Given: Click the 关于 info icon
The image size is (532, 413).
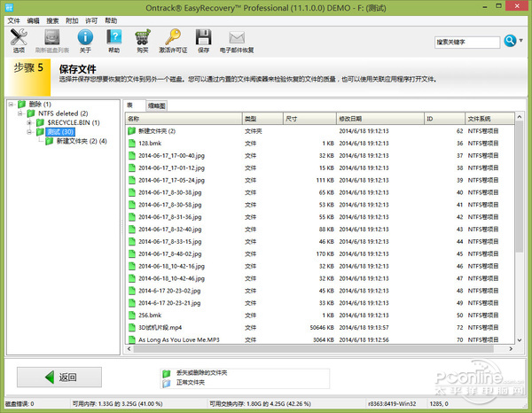Looking at the screenshot, I should coord(85,37).
